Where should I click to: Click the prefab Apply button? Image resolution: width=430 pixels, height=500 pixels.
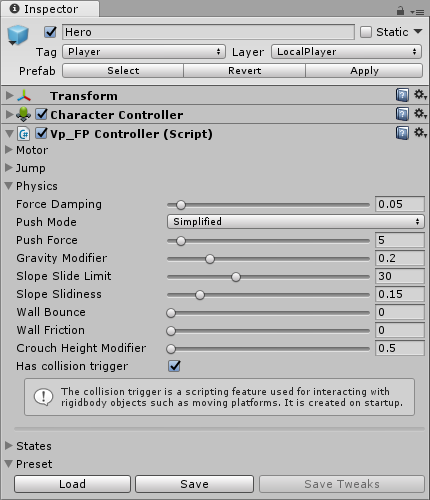(x=364, y=71)
